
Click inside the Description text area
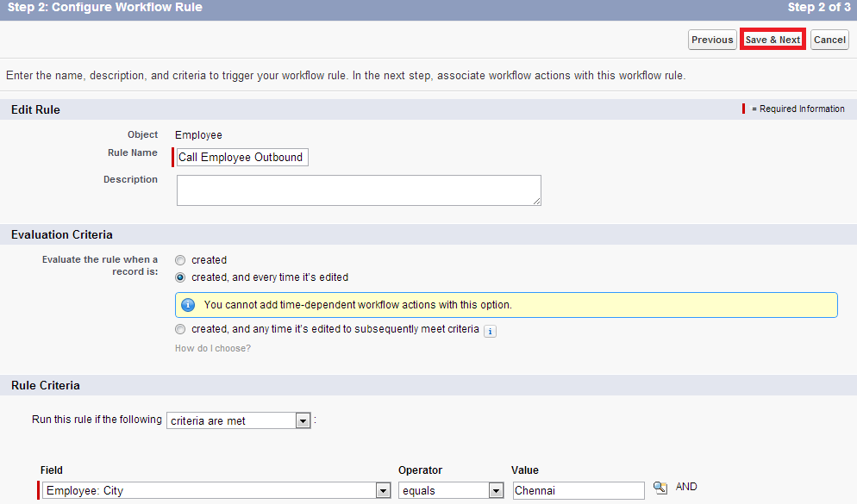359,190
